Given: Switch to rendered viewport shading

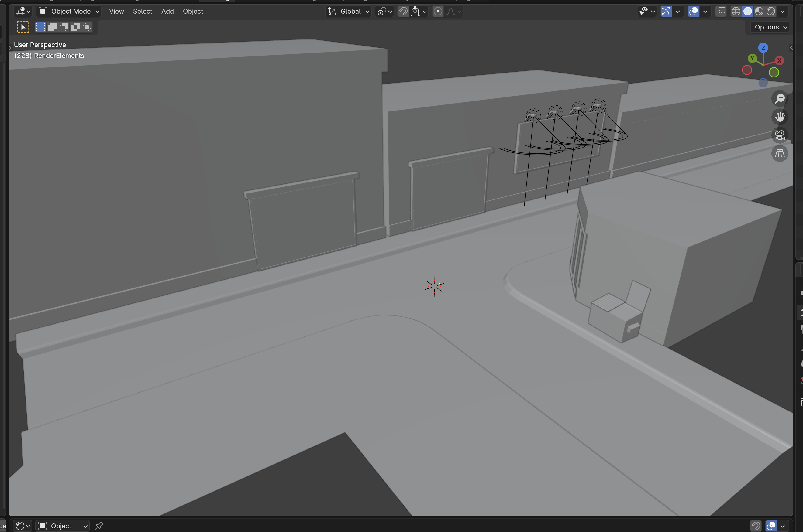Looking at the screenshot, I should pos(771,12).
